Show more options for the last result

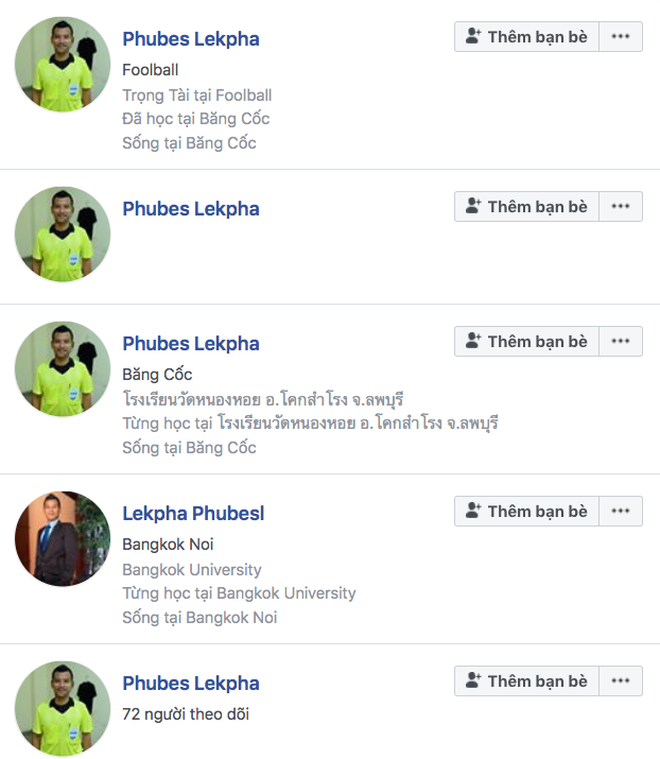tap(621, 681)
